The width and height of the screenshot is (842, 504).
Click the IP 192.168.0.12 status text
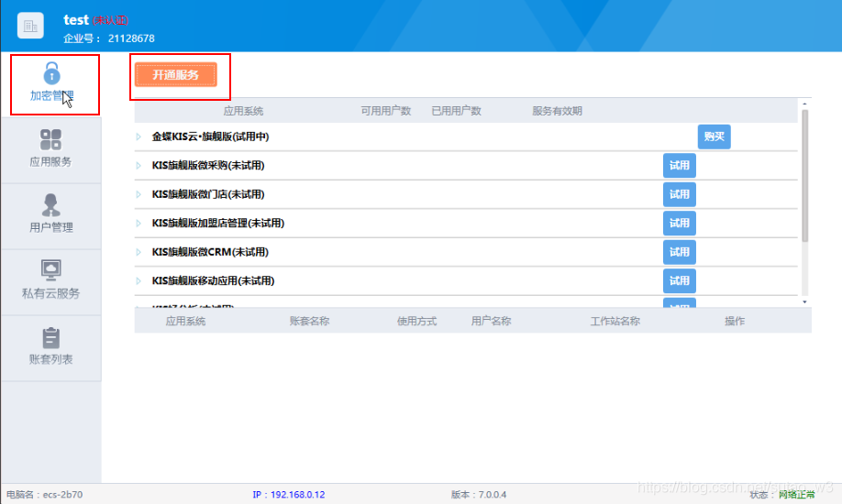click(x=289, y=494)
